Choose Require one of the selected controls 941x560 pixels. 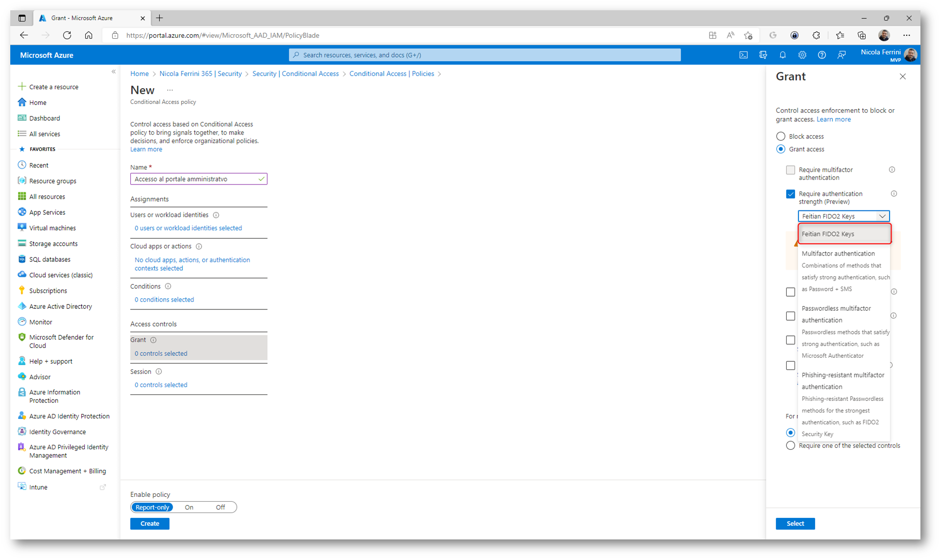pos(790,446)
